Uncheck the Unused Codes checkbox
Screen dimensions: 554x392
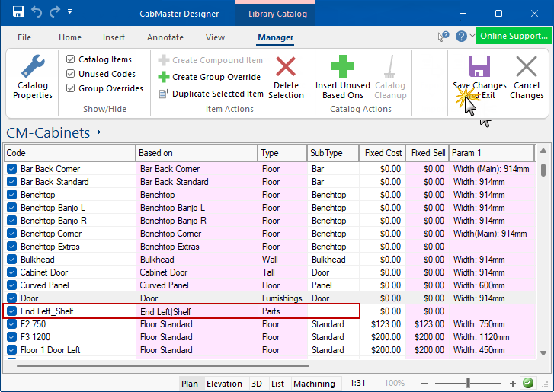[x=71, y=74]
